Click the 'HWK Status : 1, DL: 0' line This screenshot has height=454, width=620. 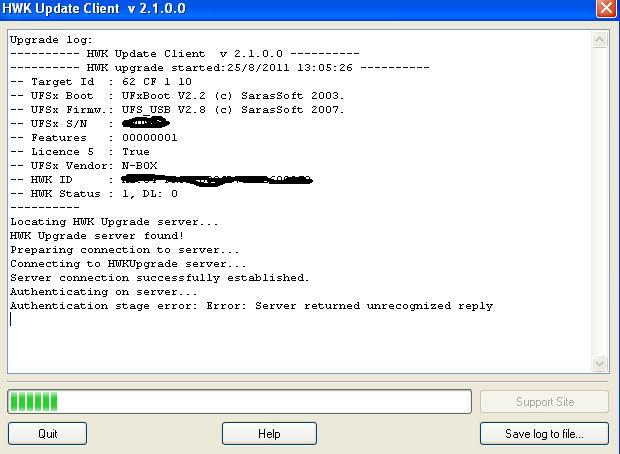pos(94,194)
